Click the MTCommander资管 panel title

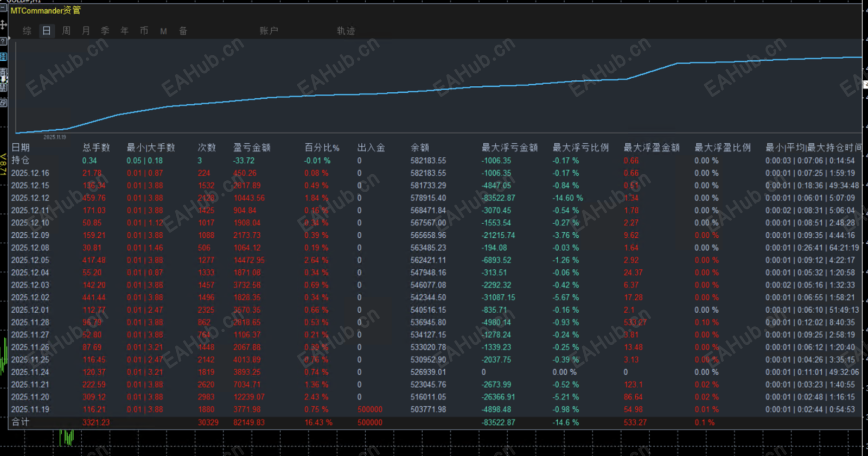click(x=46, y=10)
